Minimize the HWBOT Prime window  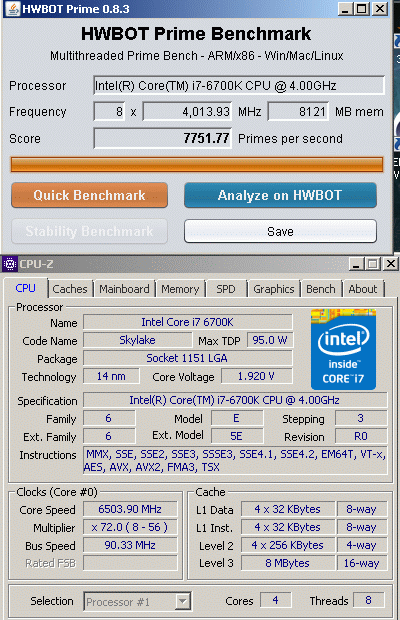pyautogui.click(x=345, y=9)
